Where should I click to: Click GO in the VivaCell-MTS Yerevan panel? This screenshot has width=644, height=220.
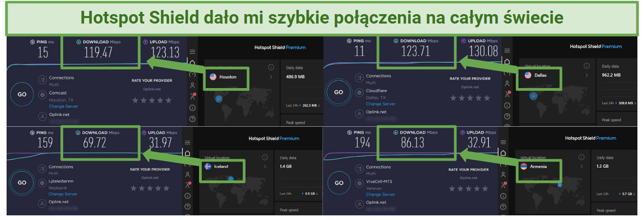coord(339,183)
